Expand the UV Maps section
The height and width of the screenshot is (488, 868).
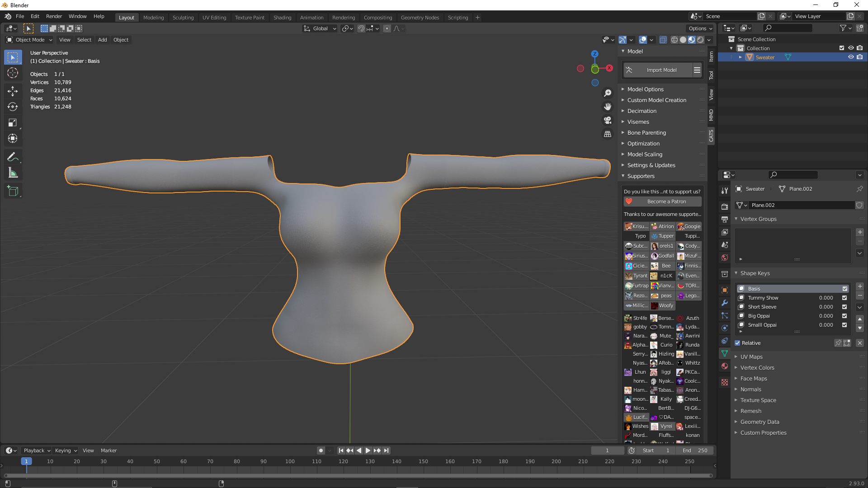coord(751,357)
